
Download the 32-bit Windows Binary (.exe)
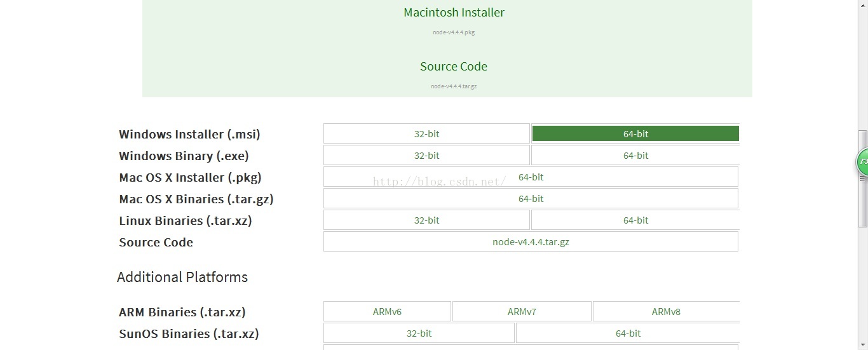[x=426, y=156]
